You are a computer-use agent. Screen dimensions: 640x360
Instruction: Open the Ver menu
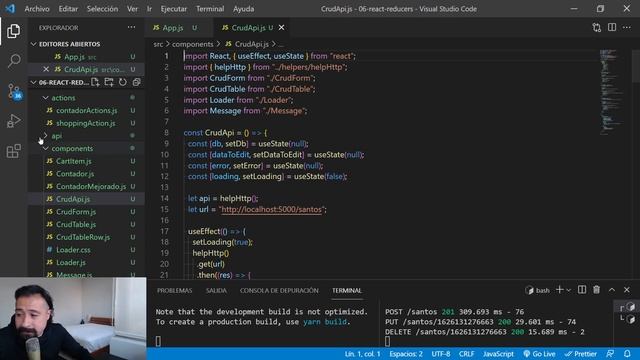[132, 9]
